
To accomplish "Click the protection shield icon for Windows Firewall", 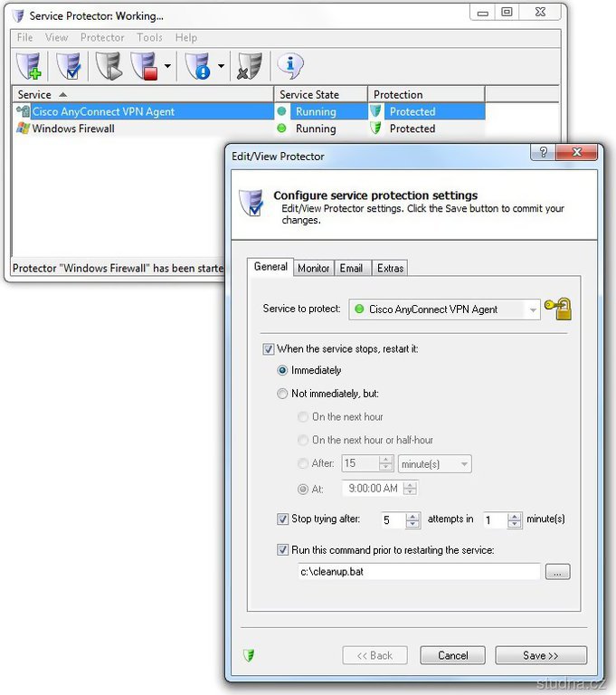I will click(375, 129).
